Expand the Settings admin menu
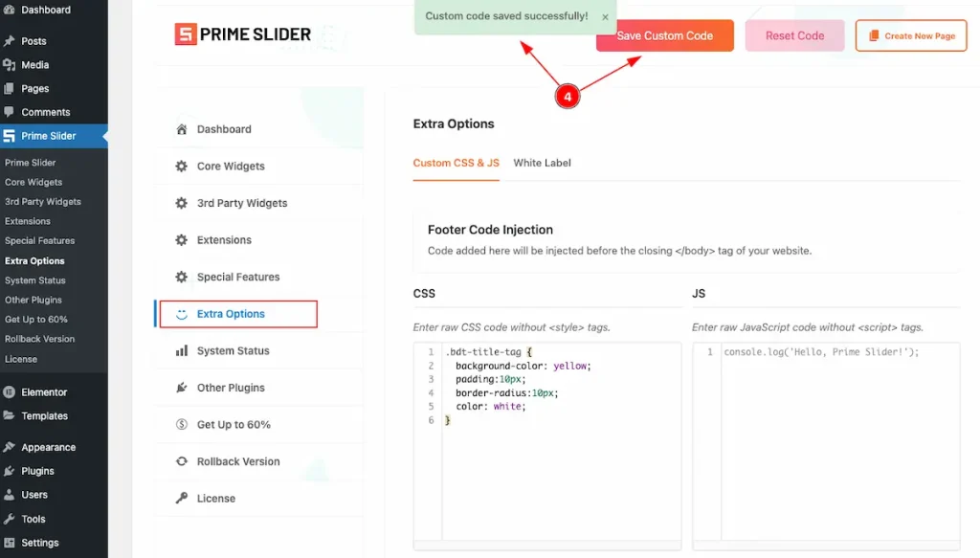This screenshot has height=558, width=980. tap(39, 543)
